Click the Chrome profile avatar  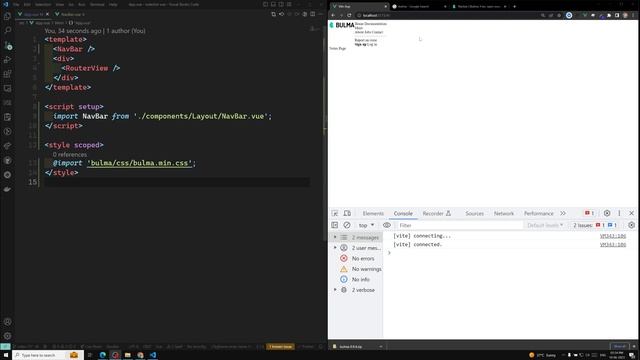coord(625,15)
